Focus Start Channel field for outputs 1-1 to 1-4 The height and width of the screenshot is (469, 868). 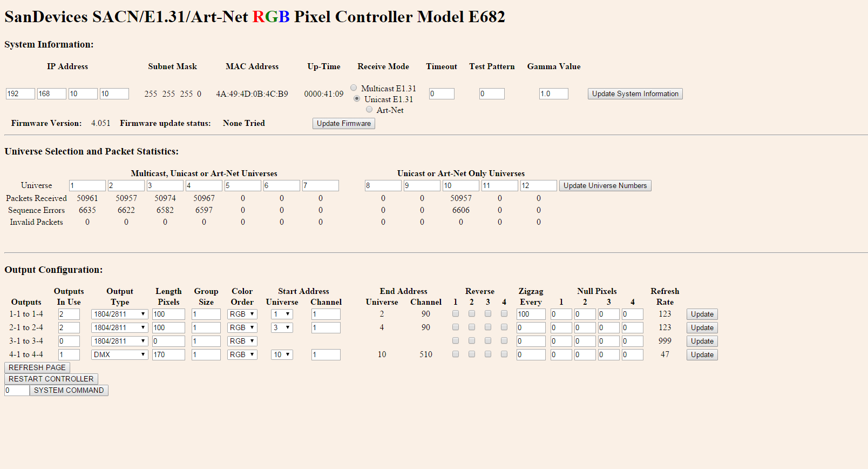coord(326,314)
